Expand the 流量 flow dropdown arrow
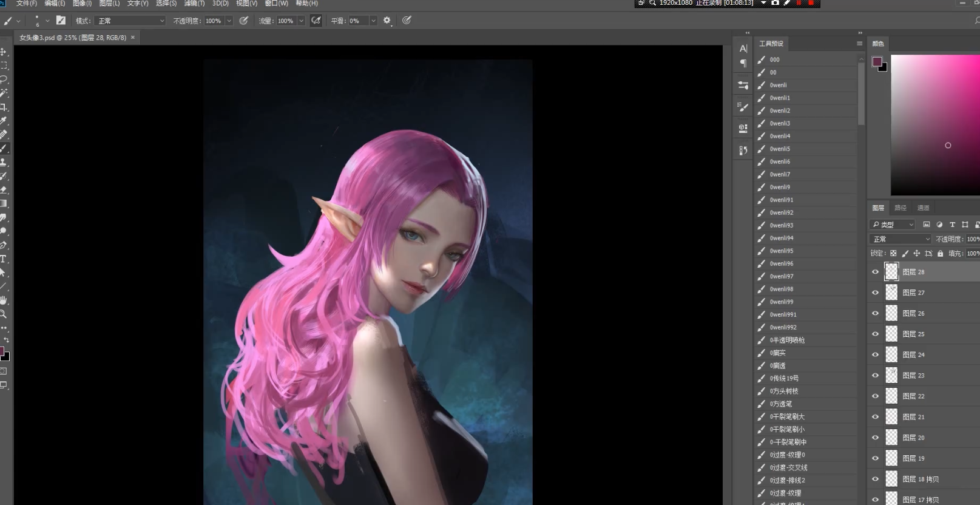The height and width of the screenshot is (505, 980). (301, 21)
